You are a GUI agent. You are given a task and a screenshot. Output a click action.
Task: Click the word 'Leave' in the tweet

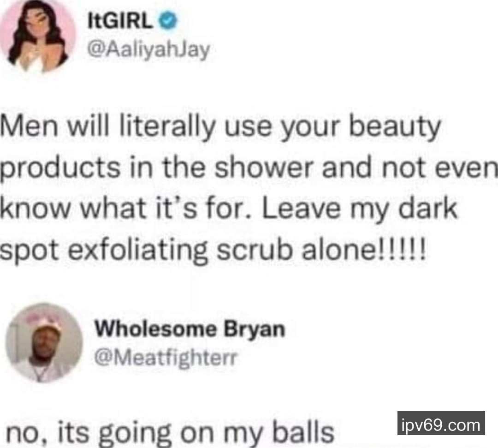click(x=301, y=208)
